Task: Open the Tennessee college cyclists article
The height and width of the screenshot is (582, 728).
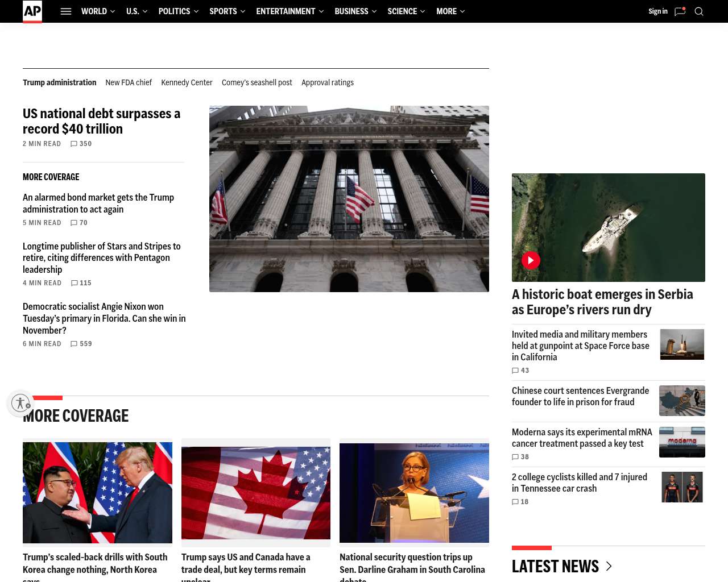Action: tap(580, 483)
